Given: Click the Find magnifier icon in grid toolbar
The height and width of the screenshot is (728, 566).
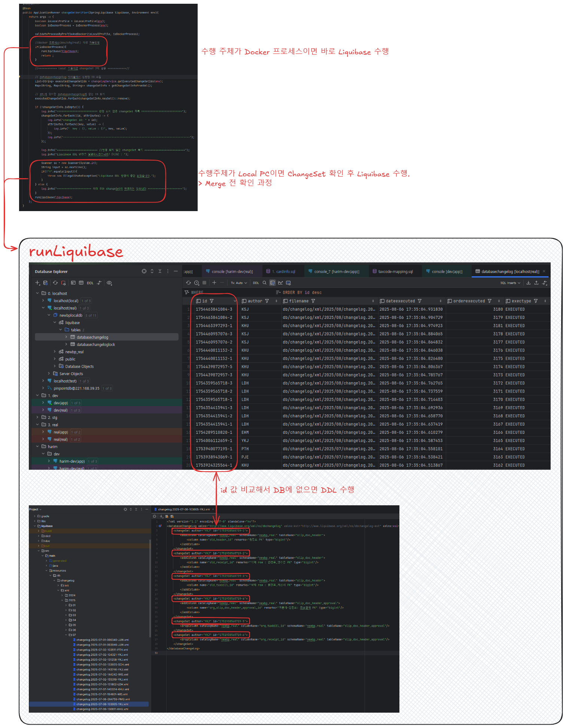Looking at the screenshot, I should (x=265, y=283).
